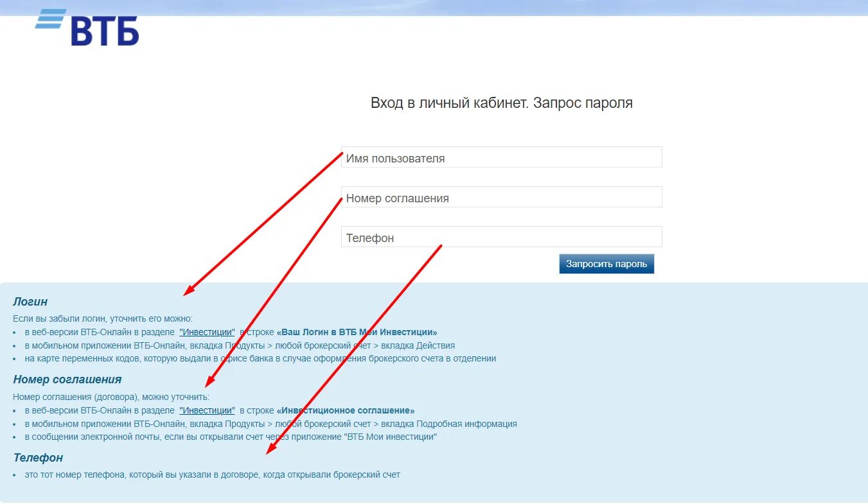Click the Телефон section heading
868x504 pixels.
(x=38, y=458)
